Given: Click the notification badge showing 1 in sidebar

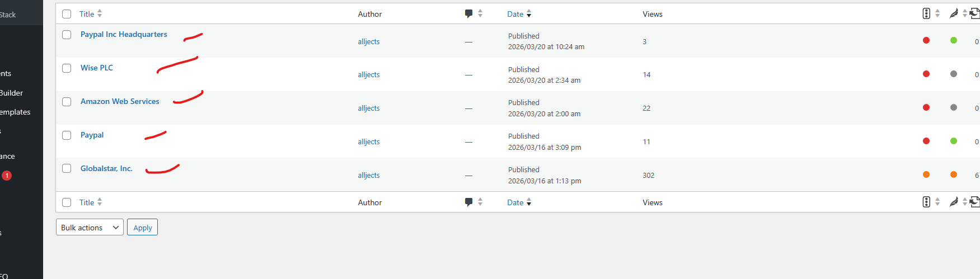Looking at the screenshot, I should (x=7, y=176).
